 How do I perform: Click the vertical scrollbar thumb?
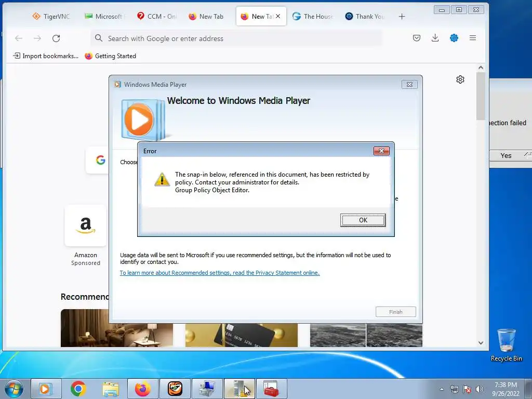click(481, 96)
